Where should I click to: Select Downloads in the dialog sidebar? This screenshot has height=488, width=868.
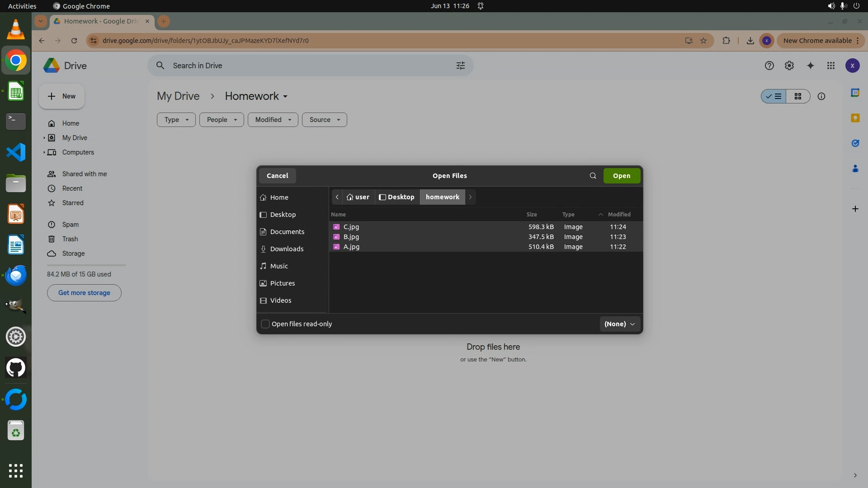click(286, 249)
